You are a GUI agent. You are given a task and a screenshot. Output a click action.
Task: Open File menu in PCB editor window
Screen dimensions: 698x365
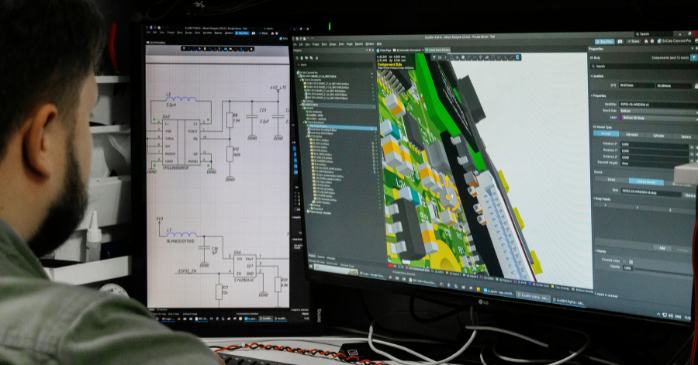pos(295,44)
